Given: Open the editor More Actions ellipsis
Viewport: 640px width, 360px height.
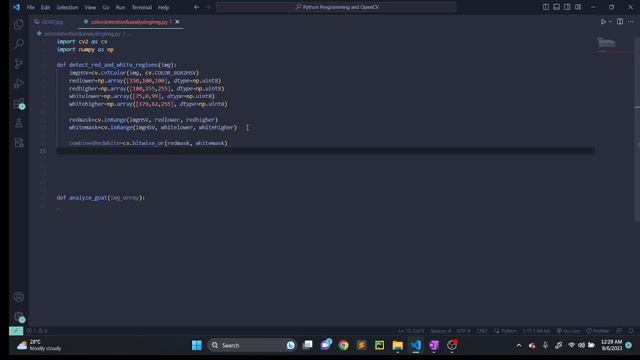Looking at the screenshot, I should (631, 22).
